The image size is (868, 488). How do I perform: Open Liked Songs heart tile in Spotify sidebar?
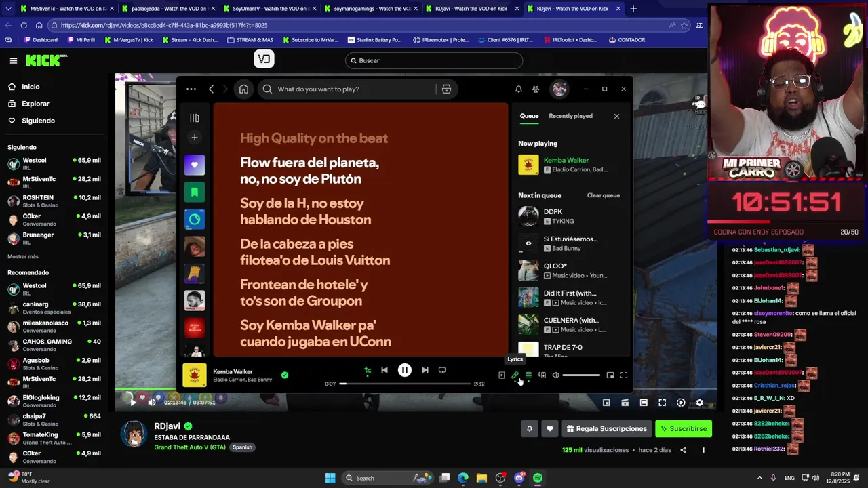(195, 165)
